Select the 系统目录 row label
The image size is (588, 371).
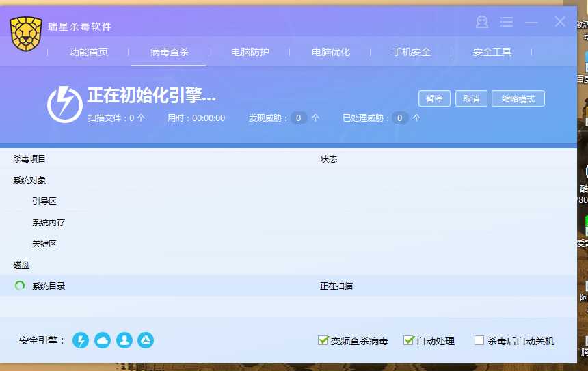point(49,286)
